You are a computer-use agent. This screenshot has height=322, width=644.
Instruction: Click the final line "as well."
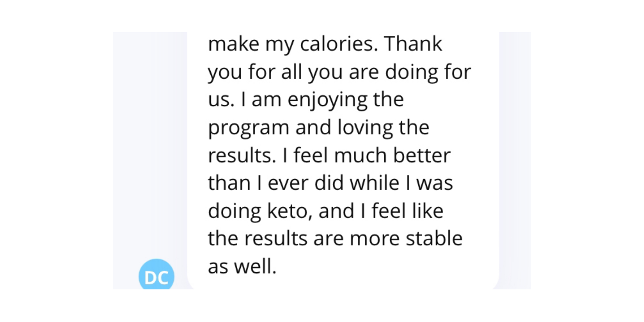click(x=242, y=267)
